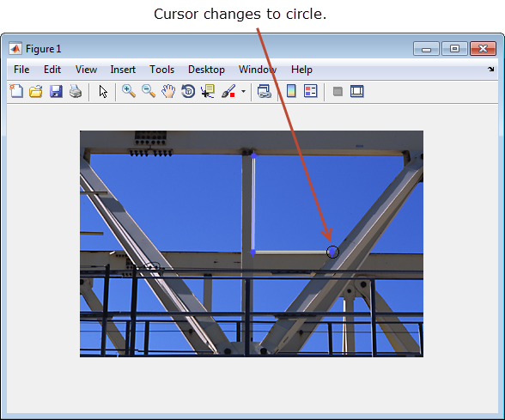Image resolution: width=505 pixels, height=420 pixels.
Task: Open the Tools menu
Action: click(x=161, y=70)
